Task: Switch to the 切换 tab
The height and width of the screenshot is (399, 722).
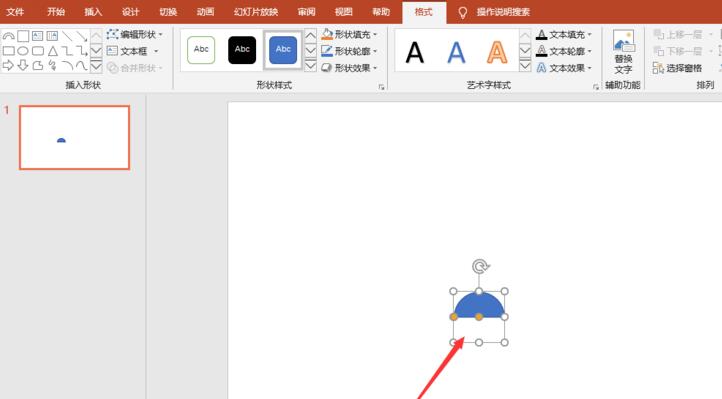Action: pyautogui.click(x=168, y=12)
